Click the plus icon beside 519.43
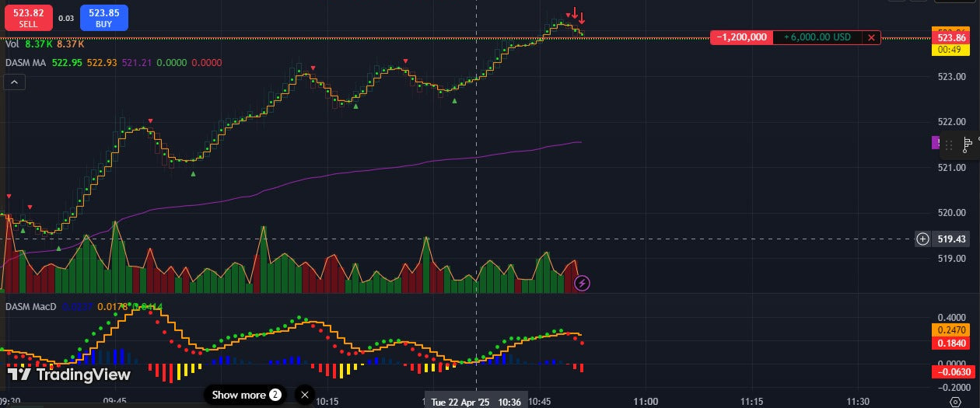 pyautogui.click(x=922, y=239)
